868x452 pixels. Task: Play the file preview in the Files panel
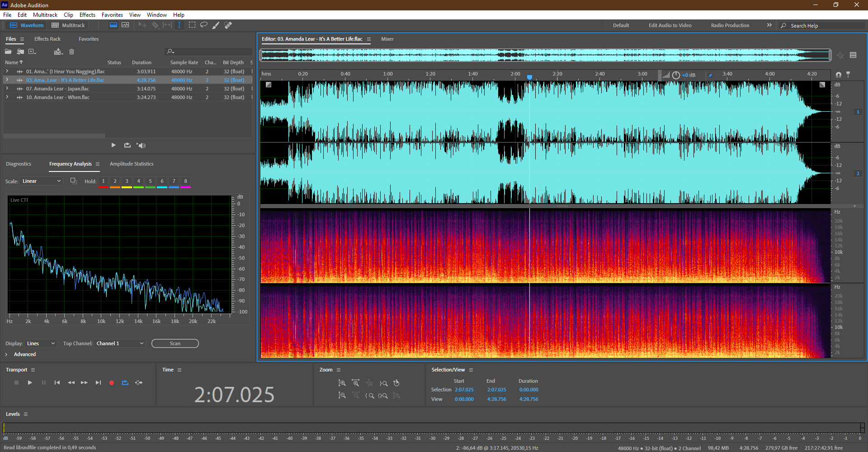pos(113,145)
